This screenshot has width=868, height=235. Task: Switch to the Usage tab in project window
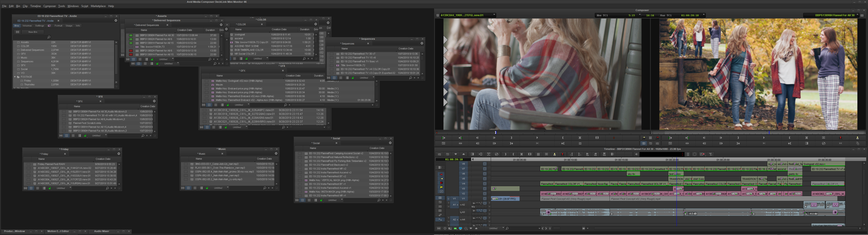[69, 26]
